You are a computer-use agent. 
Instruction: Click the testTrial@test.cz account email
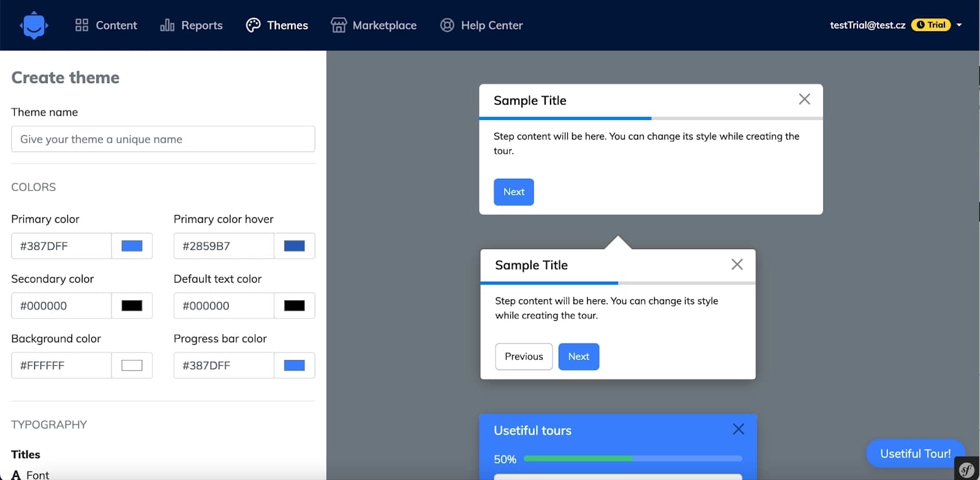[x=867, y=25]
